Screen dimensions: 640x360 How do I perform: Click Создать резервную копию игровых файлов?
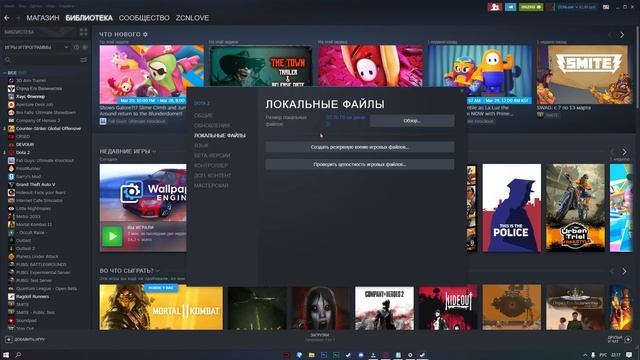click(x=360, y=147)
